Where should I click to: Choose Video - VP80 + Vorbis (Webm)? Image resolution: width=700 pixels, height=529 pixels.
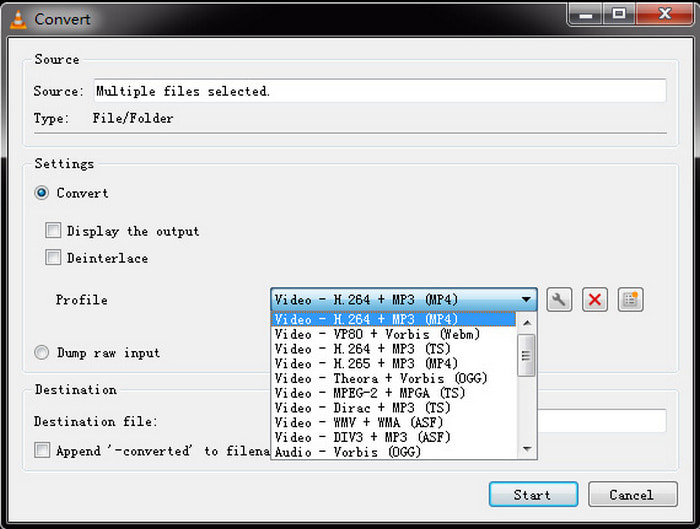(x=393, y=334)
